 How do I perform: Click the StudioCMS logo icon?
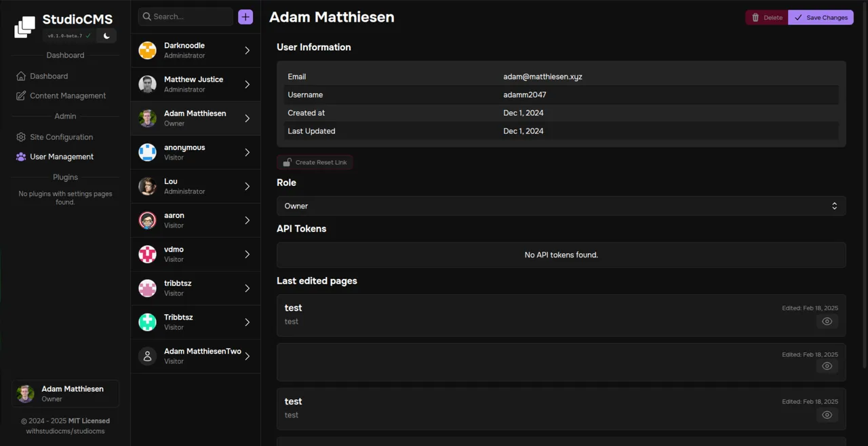[24, 26]
